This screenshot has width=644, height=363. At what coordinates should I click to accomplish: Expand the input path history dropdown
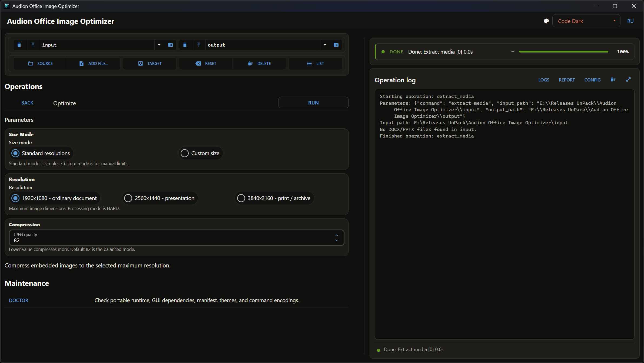click(x=159, y=45)
